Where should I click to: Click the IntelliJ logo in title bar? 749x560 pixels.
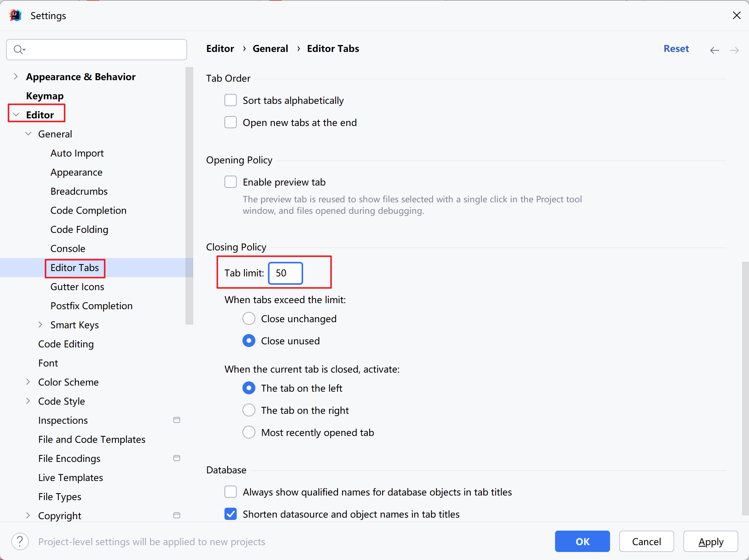click(x=15, y=15)
